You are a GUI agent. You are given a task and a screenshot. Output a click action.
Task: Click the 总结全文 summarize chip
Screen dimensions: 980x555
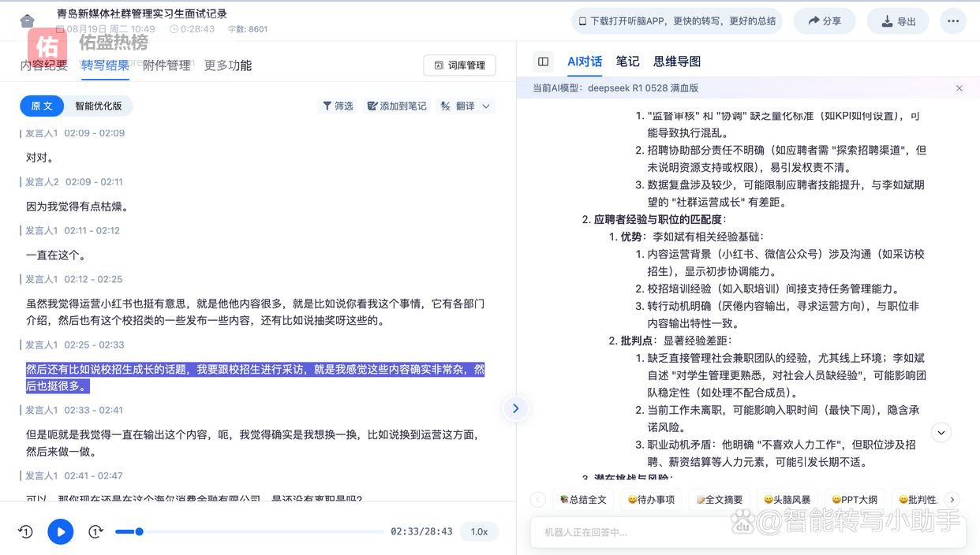tap(583, 499)
